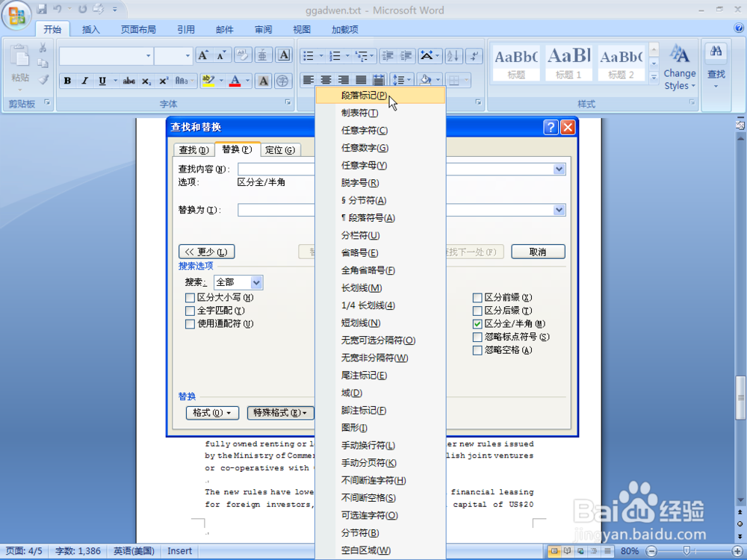This screenshot has height=560, width=747.
Task: Toggle bold formatting in the Font group
Action: point(67,80)
